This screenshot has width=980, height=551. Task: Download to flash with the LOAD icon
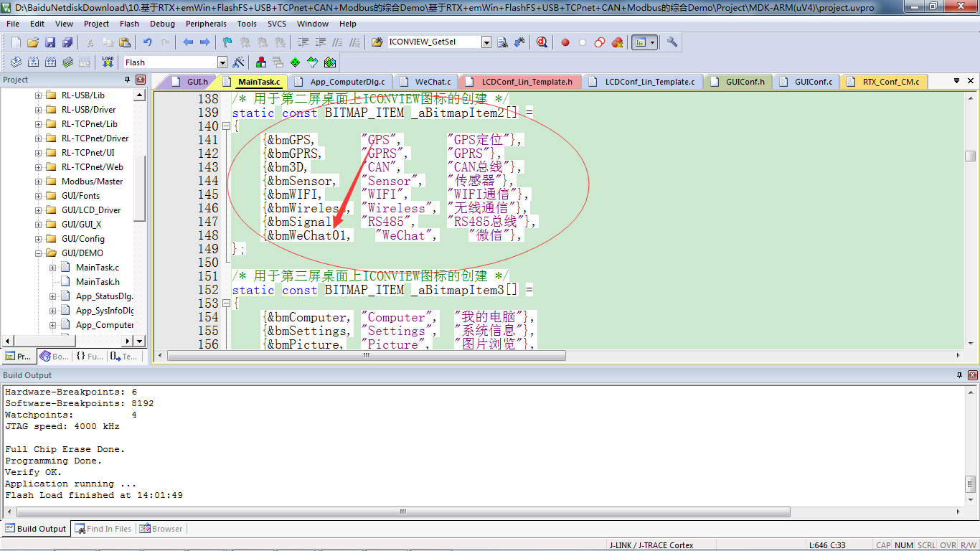pyautogui.click(x=108, y=62)
